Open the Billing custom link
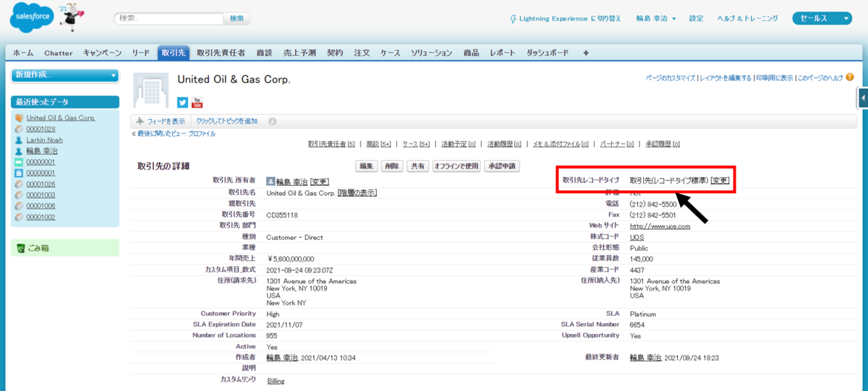 pyautogui.click(x=276, y=380)
